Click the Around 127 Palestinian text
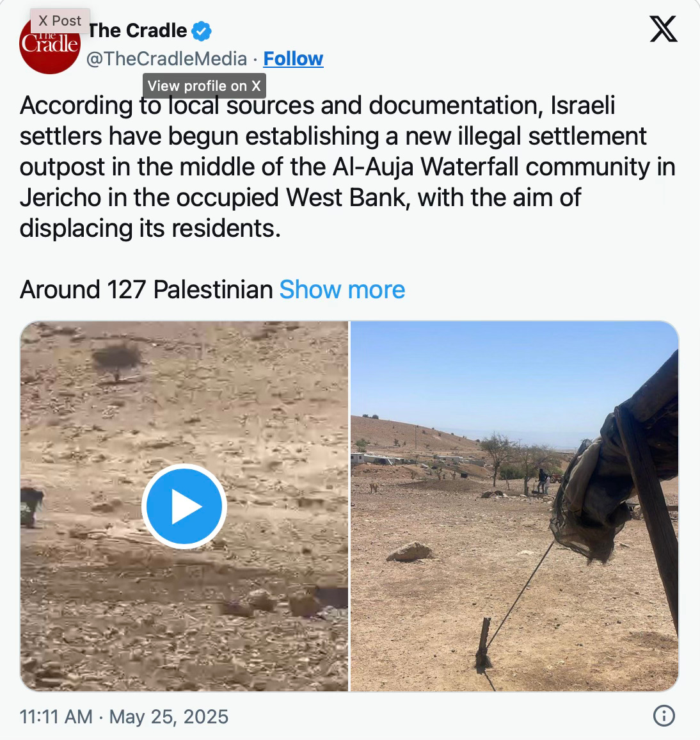 tap(147, 289)
